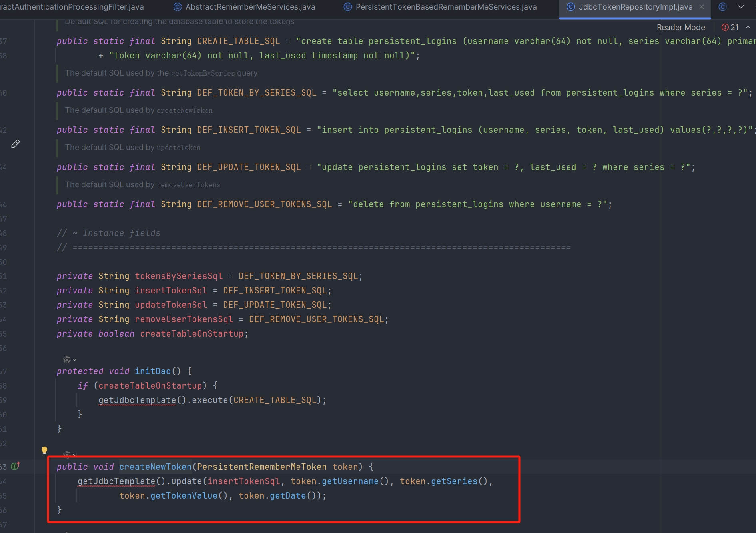Click the insertTokenSql field declaration
The image size is (756, 533).
pyautogui.click(x=171, y=291)
